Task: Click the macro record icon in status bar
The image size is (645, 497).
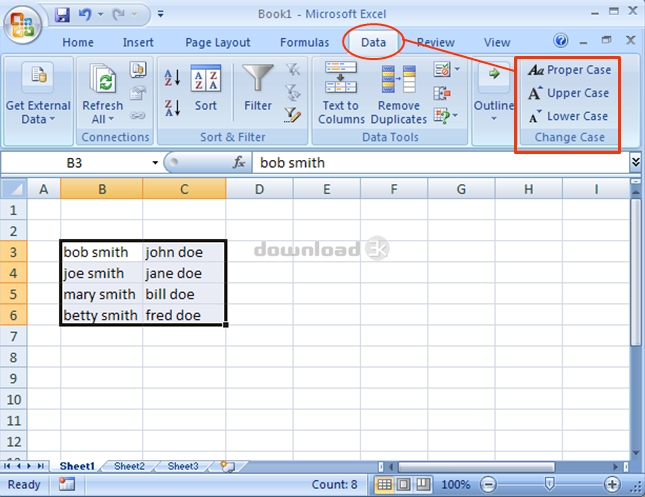Action: click(x=66, y=484)
